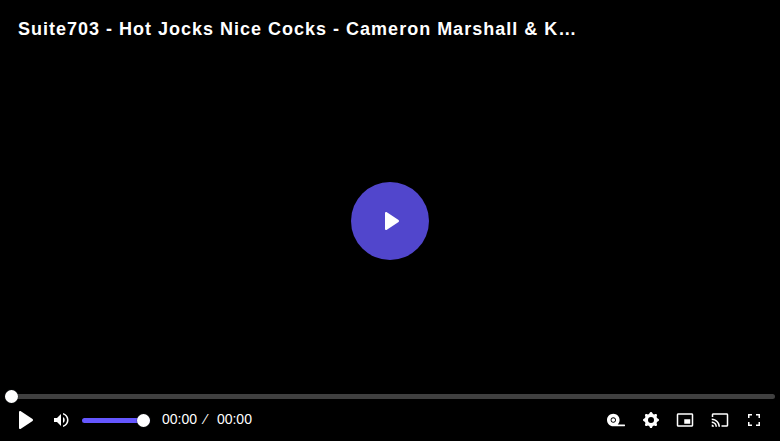The width and height of the screenshot is (780, 441).
Task: Click the film roll icon beside the gear
Action: tap(616, 420)
